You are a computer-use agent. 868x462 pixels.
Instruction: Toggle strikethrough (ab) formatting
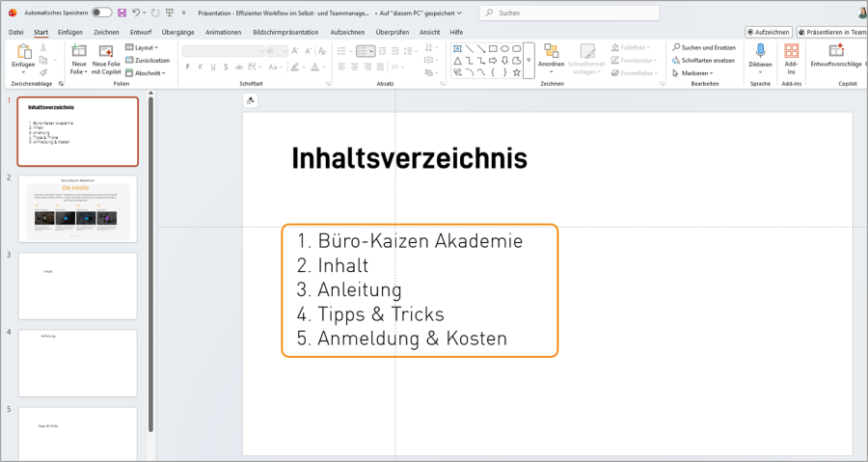coord(238,67)
